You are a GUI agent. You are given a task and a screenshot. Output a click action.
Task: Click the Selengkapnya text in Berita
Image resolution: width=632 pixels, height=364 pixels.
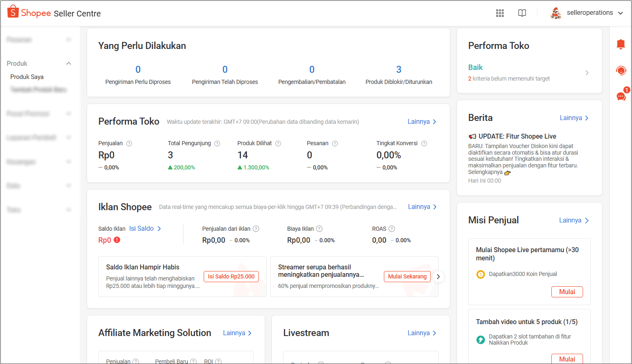click(x=486, y=172)
